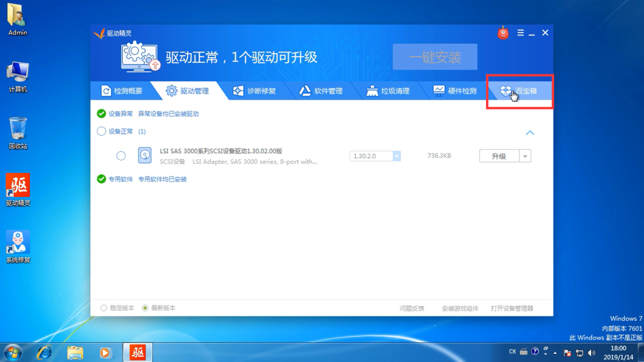
Task: Open the Action Center flag tray icon
Action: coord(567,352)
